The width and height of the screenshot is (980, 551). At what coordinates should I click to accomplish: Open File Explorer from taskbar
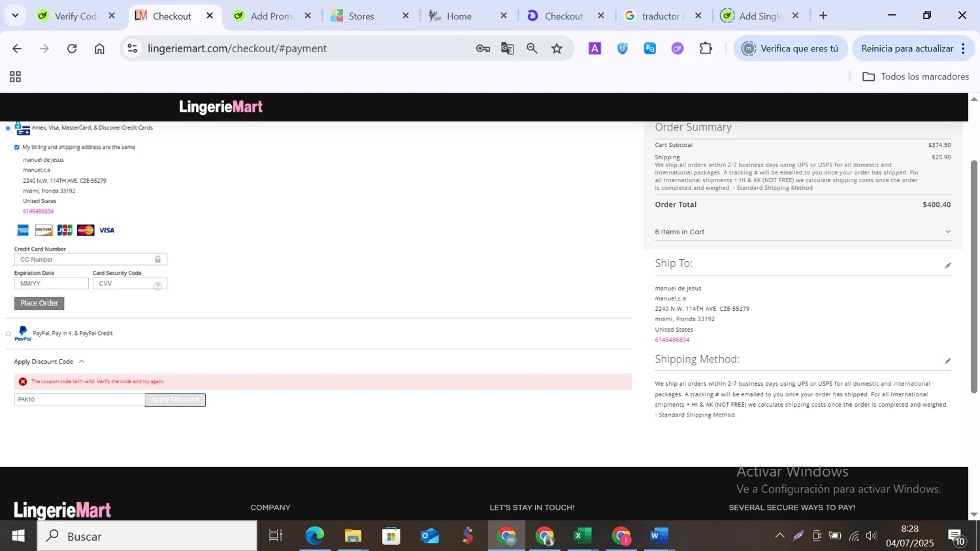pyautogui.click(x=353, y=536)
